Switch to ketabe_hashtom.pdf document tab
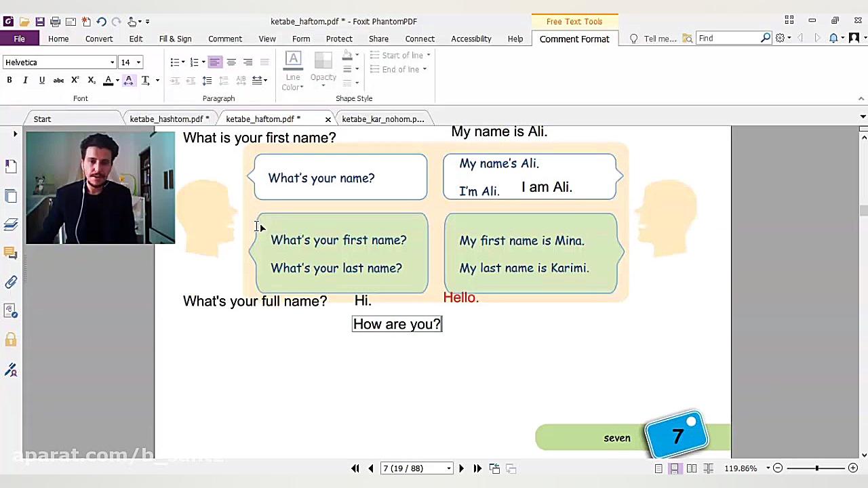This screenshot has width=868, height=488. 169,119
